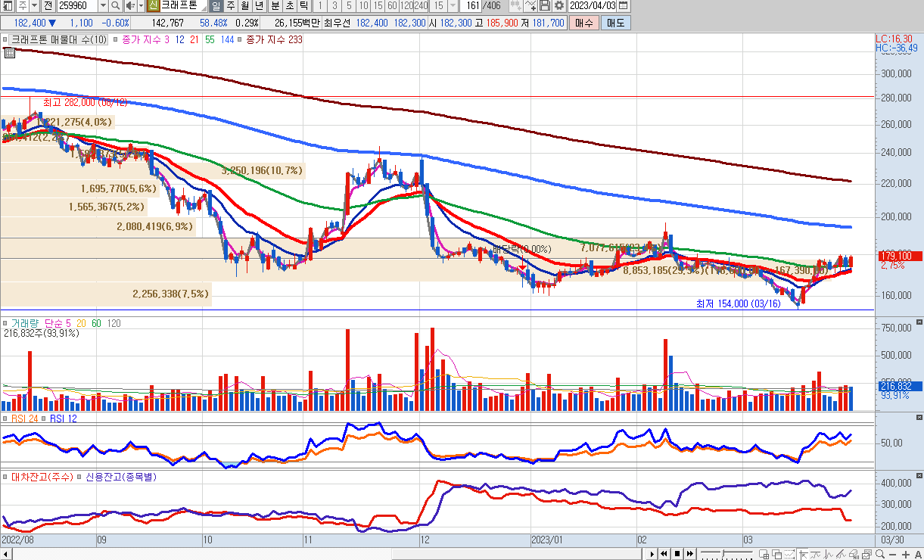Click the grid table icon at chart top-left

(x=9, y=53)
